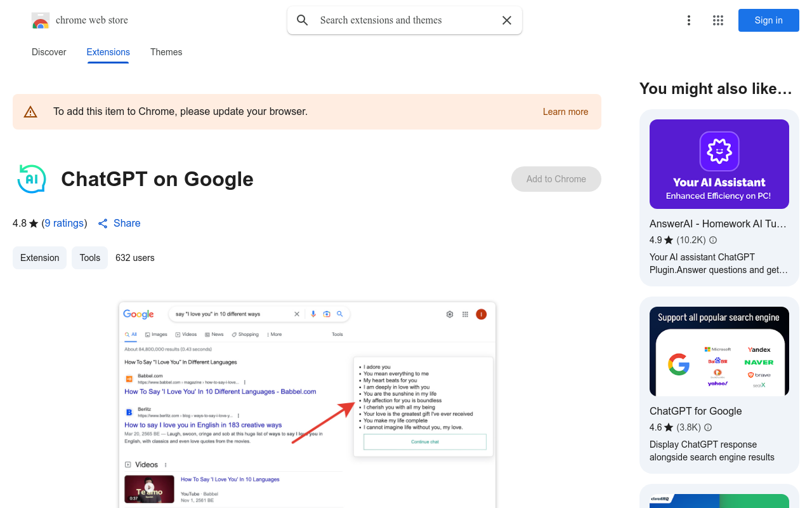Click the Learn more link in warning banner
The width and height of the screenshot is (812, 508).
(x=565, y=112)
